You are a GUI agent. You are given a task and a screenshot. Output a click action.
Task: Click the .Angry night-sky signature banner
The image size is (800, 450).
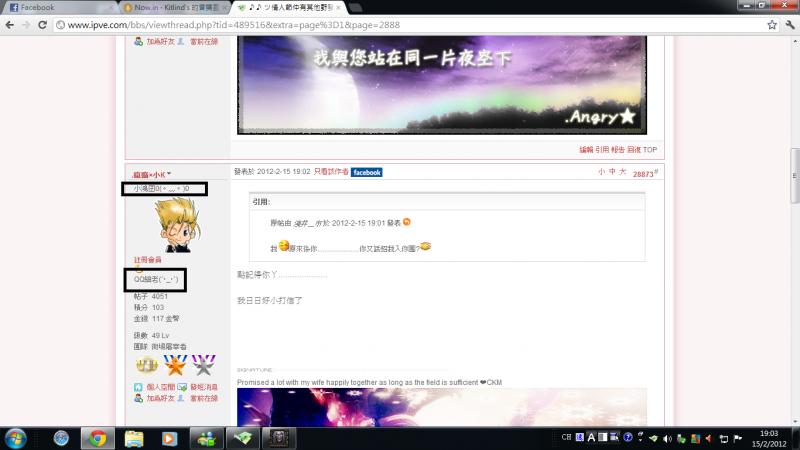coord(442,85)
